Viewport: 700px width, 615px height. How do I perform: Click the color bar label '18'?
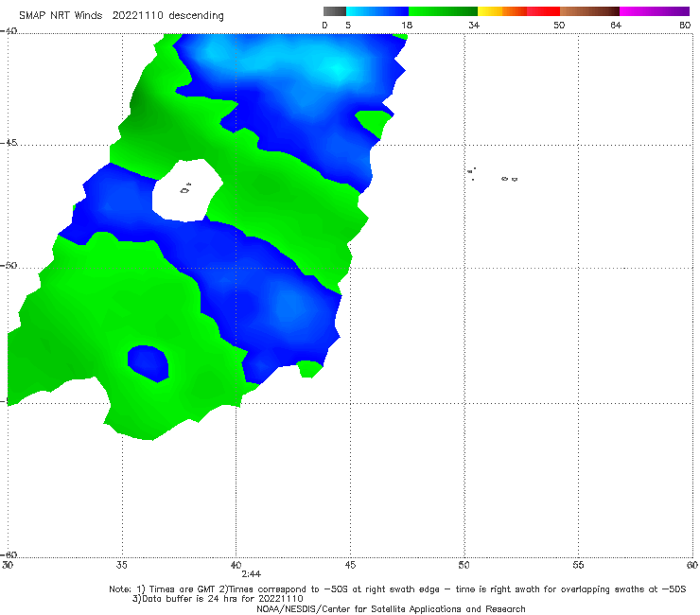[407, 26]
